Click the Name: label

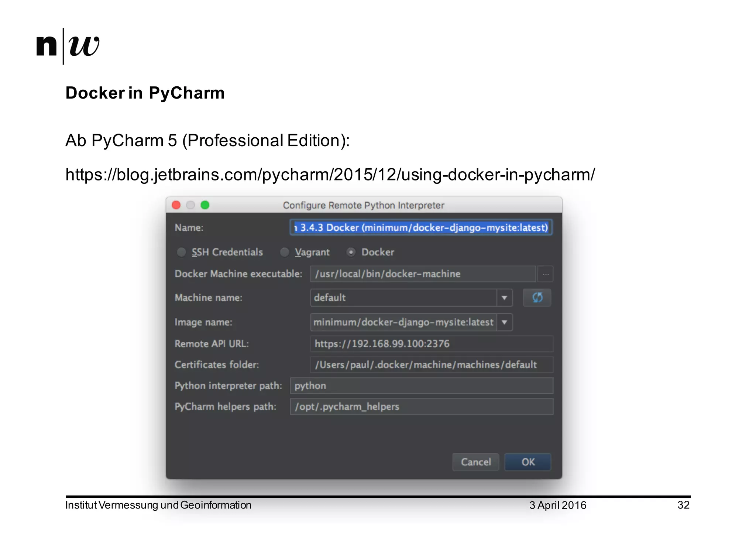coord(189,227)
